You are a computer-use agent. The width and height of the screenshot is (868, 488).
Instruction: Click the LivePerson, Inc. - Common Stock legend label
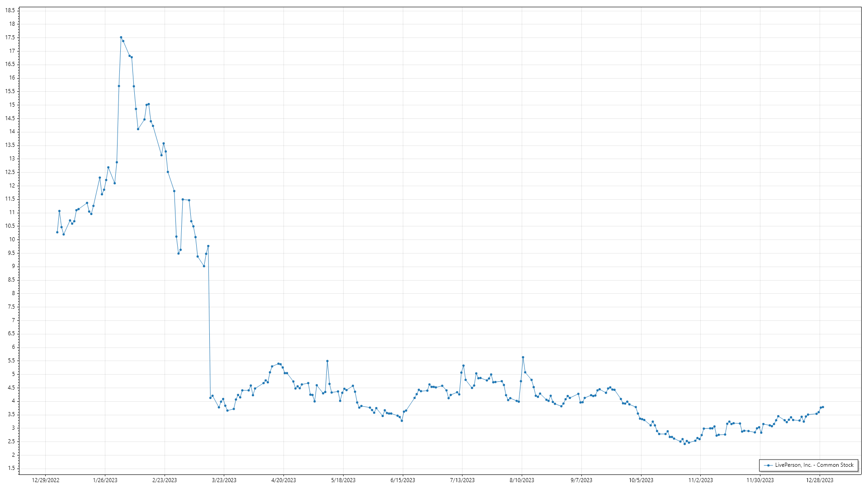point(814,465)
